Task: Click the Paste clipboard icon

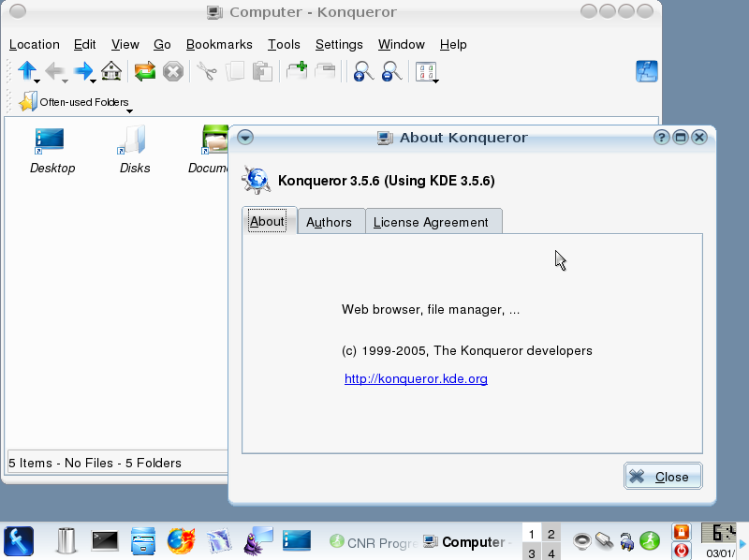Action: (262, 72)
